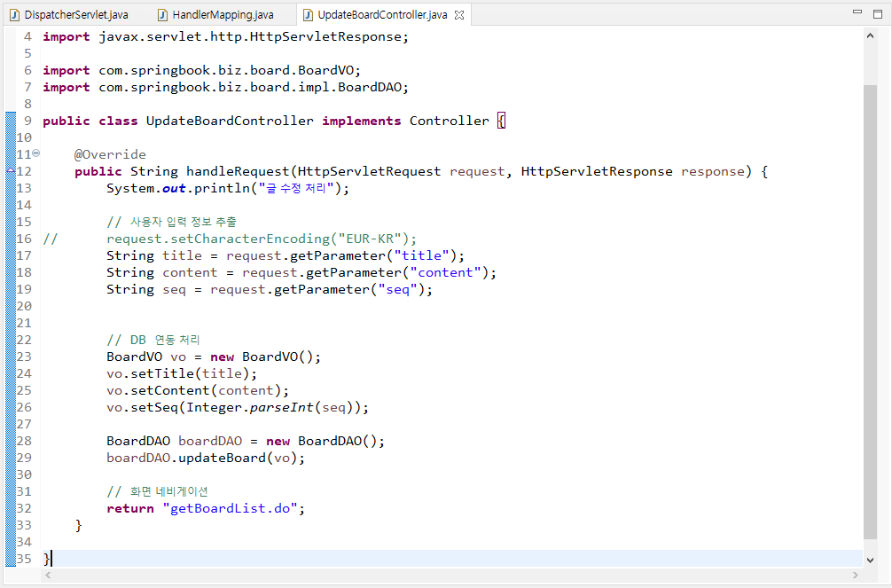This screenshot has height=588, width=892.
Task: Click the '// DB 연동 처리' comment
Action: (x=153, y=340)
